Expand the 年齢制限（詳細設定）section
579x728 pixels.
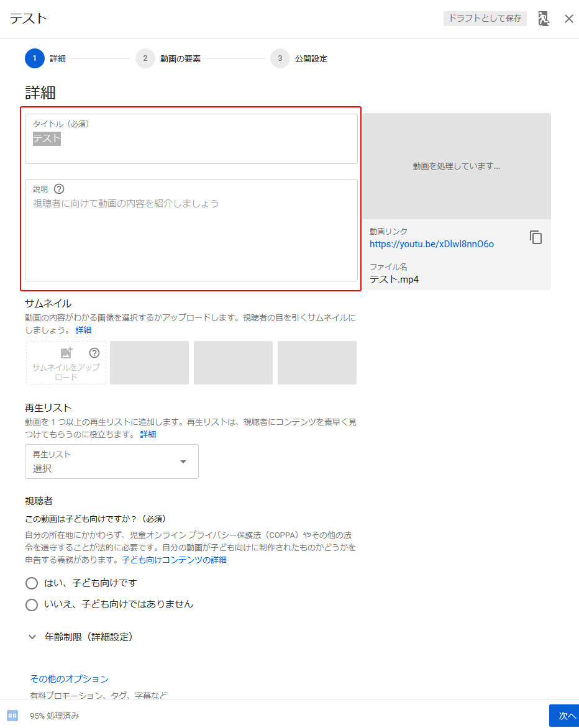[x=81, y=637]
